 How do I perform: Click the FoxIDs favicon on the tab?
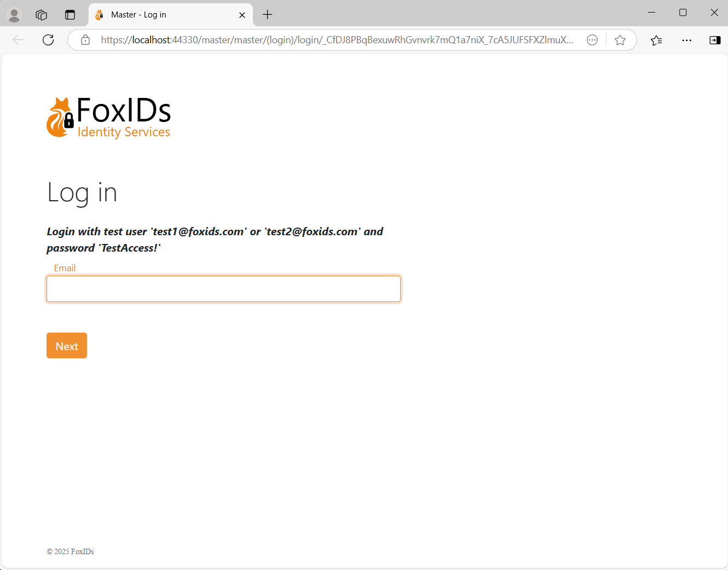[99, 15]
